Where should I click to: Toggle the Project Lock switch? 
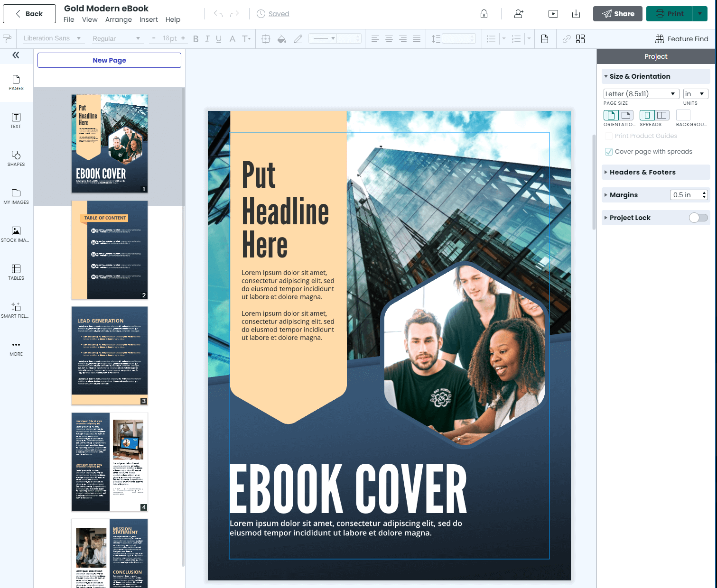pyautogui.click(x=698, y=218)
